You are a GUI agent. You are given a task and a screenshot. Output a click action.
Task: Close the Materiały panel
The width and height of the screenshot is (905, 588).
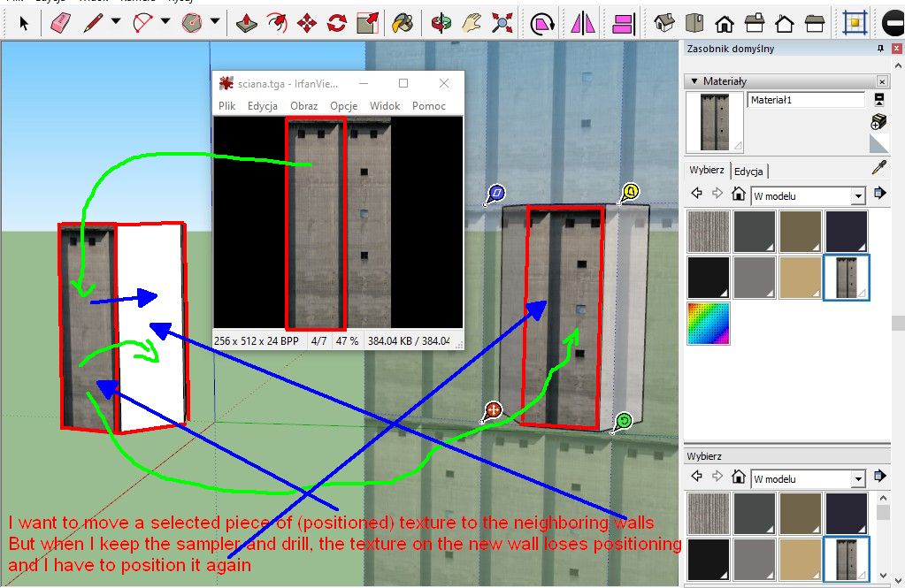(x=882, y=81)
